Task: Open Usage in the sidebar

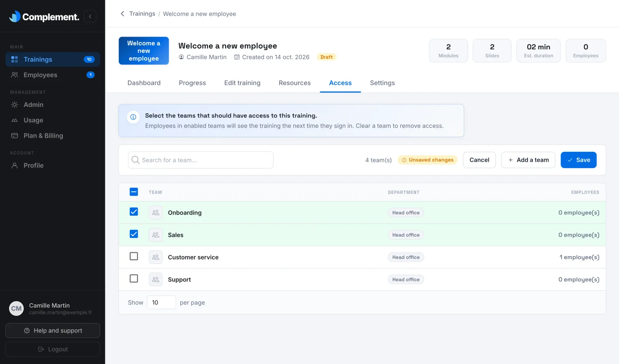Action: (x=53, y=120)
